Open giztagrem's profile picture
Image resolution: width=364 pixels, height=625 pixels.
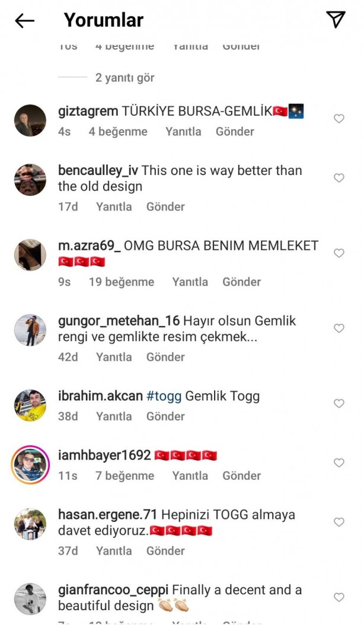30,120
